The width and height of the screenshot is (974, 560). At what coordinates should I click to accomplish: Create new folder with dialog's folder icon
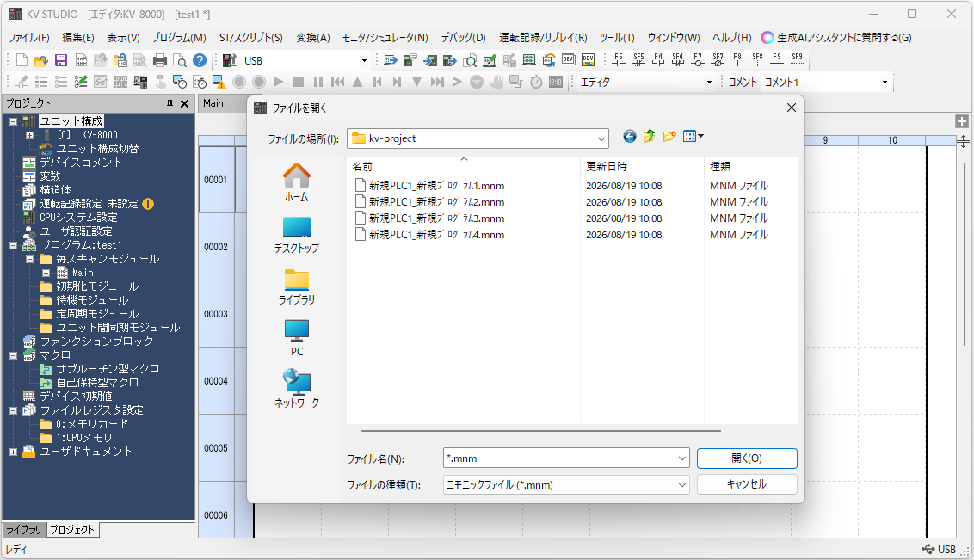pyautogui.click(x=669, y=137)
